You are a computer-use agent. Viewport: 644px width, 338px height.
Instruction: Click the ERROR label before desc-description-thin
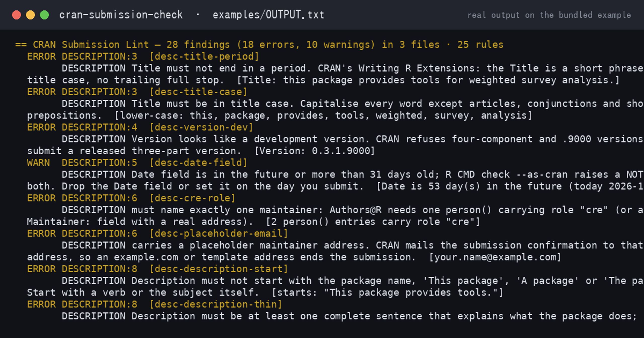coord(41,305)
